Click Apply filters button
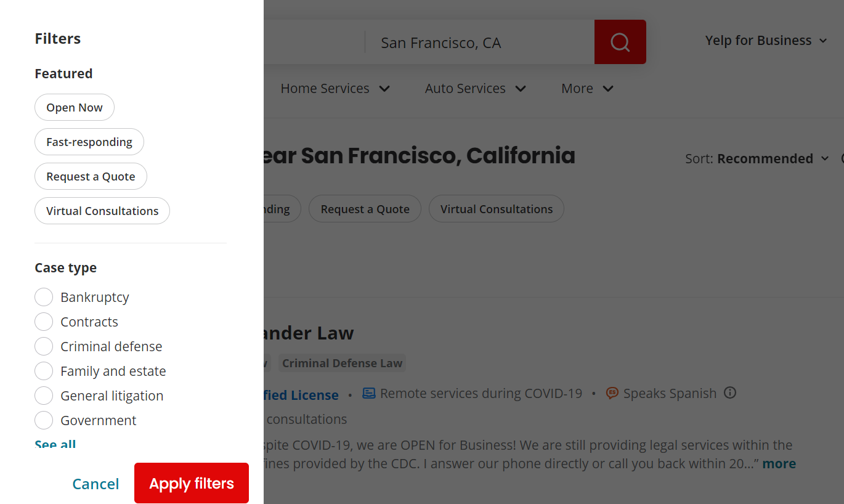 coord(192,483)
